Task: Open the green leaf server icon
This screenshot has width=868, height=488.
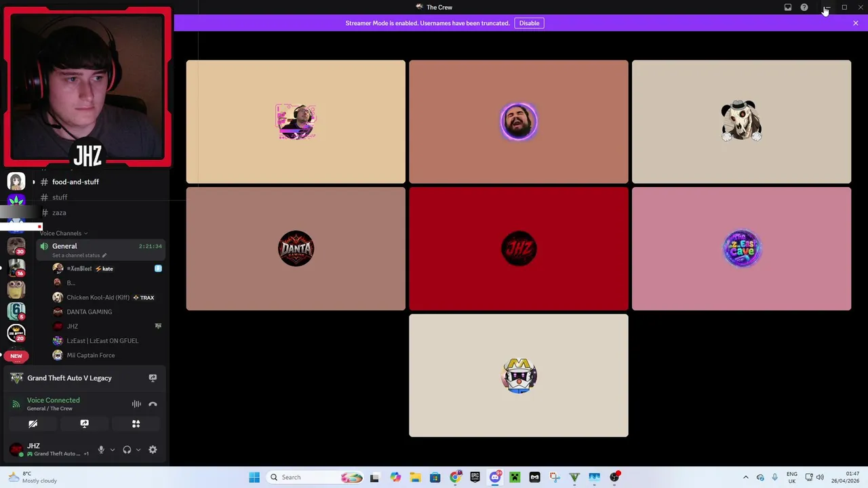Action: [16, 201]
